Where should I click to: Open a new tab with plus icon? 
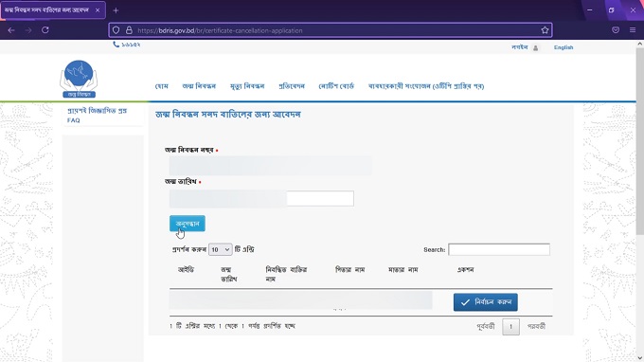pos(116,10)
